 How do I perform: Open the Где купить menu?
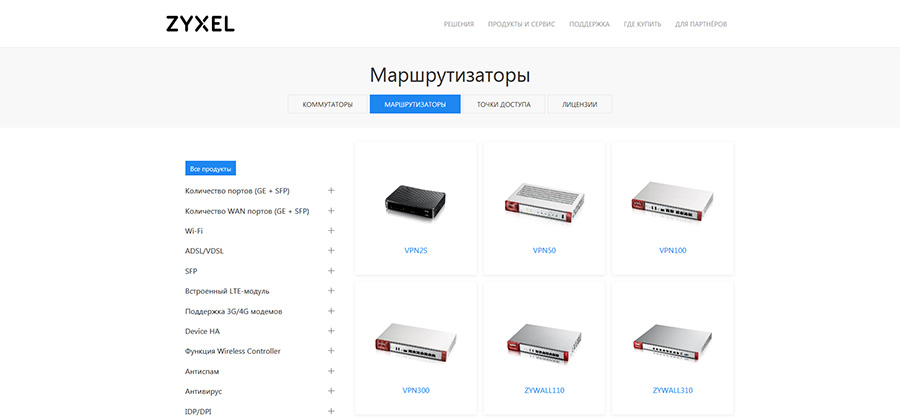click(642, 24)
